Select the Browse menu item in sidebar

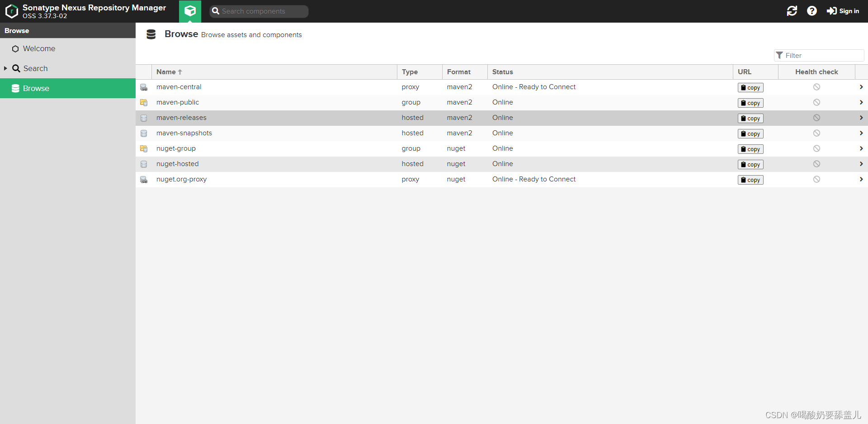pyautogui.click(x=68, y=88)
